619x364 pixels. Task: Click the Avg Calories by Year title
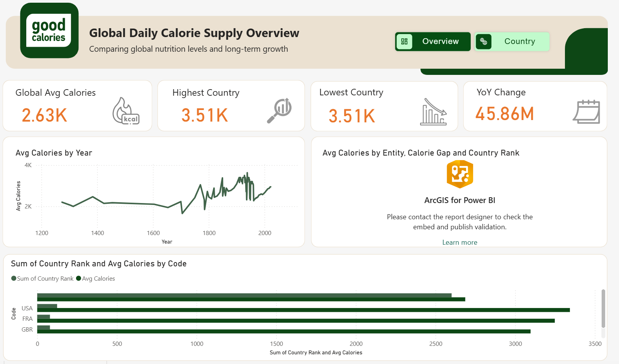54,153
